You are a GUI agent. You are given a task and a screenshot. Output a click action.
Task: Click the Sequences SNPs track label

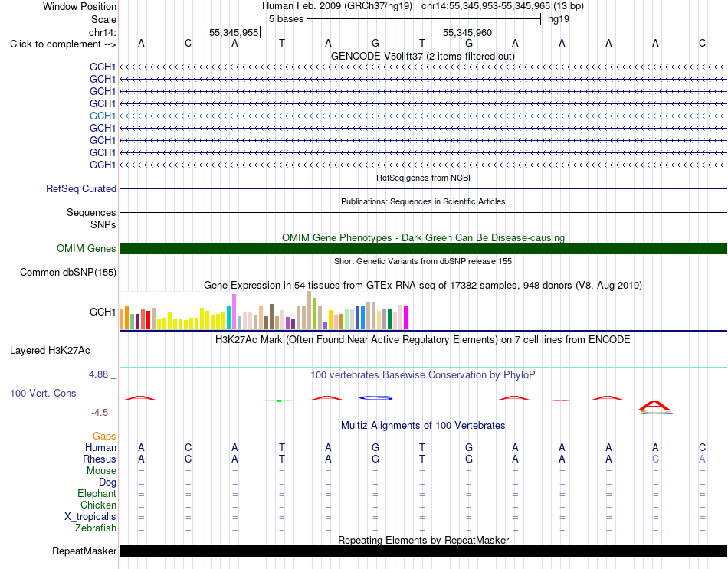pyautogui.click(x=91, y=218)
